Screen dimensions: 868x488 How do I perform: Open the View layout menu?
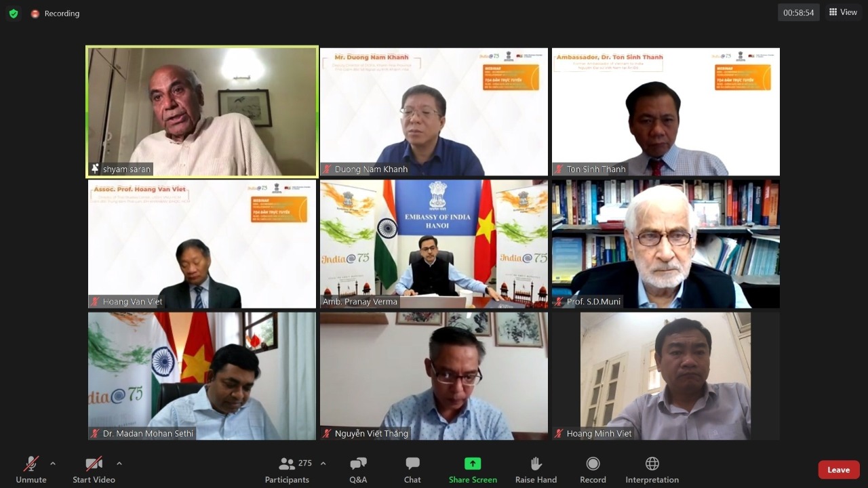point(843,12)
